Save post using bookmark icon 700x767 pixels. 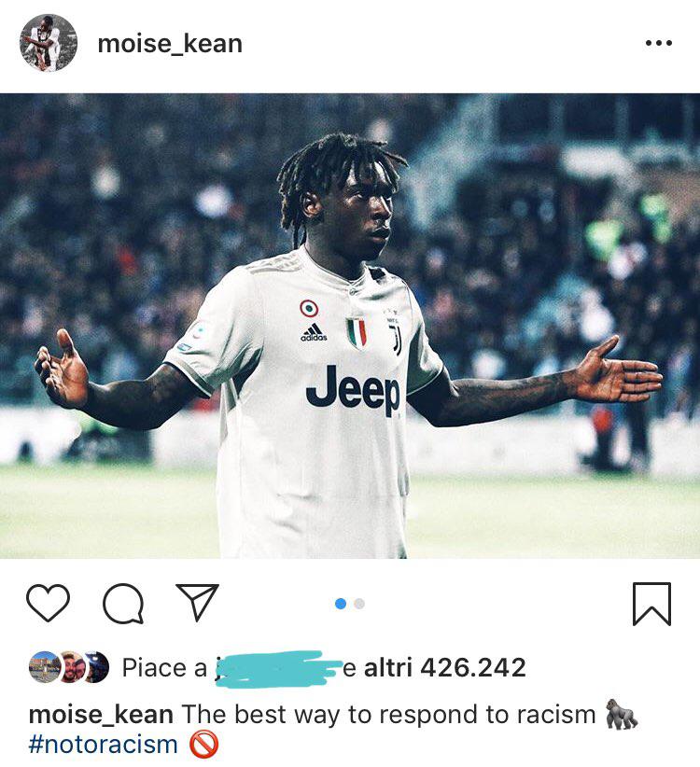tap(651, 604)
